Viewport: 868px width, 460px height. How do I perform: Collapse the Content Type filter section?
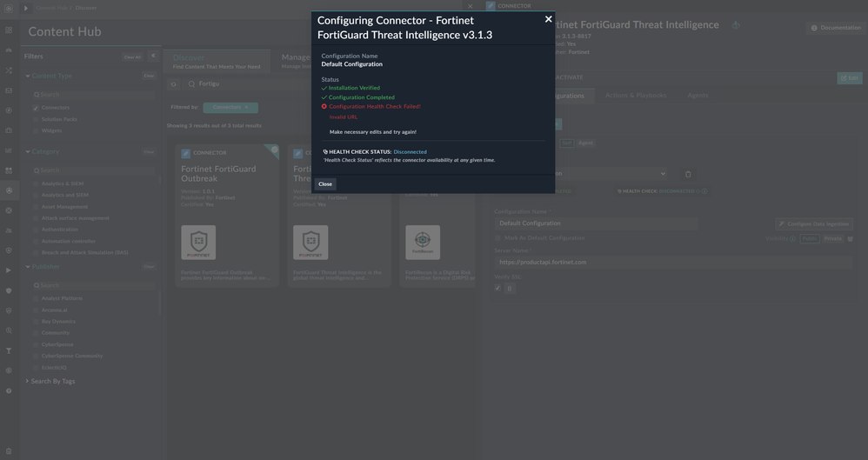[x=28, y=76]
